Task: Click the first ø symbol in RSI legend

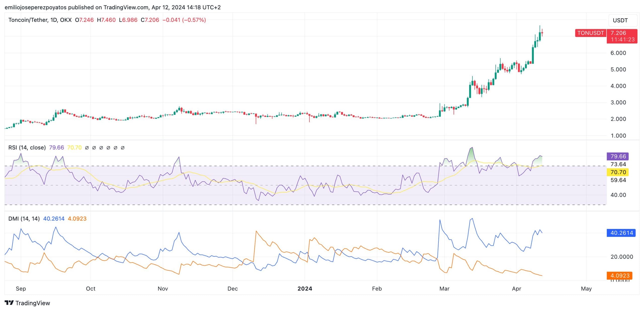Action: (87, 148)
